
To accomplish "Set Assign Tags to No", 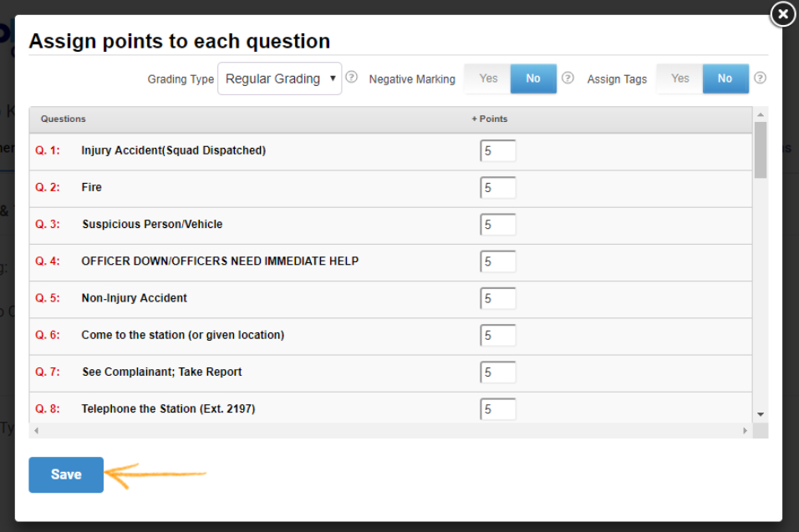I will pyautogui.click(x=725, y=79).
